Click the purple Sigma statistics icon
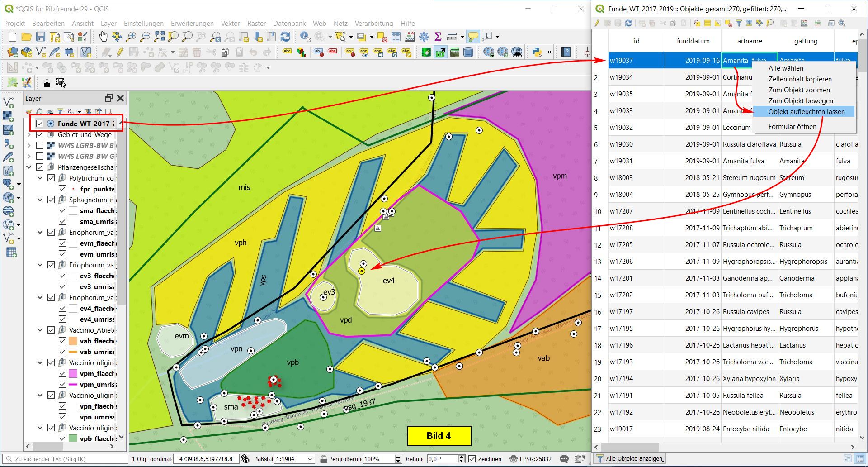Image resolution: width=868 pixels, height=467 pixels. [438, 37]
